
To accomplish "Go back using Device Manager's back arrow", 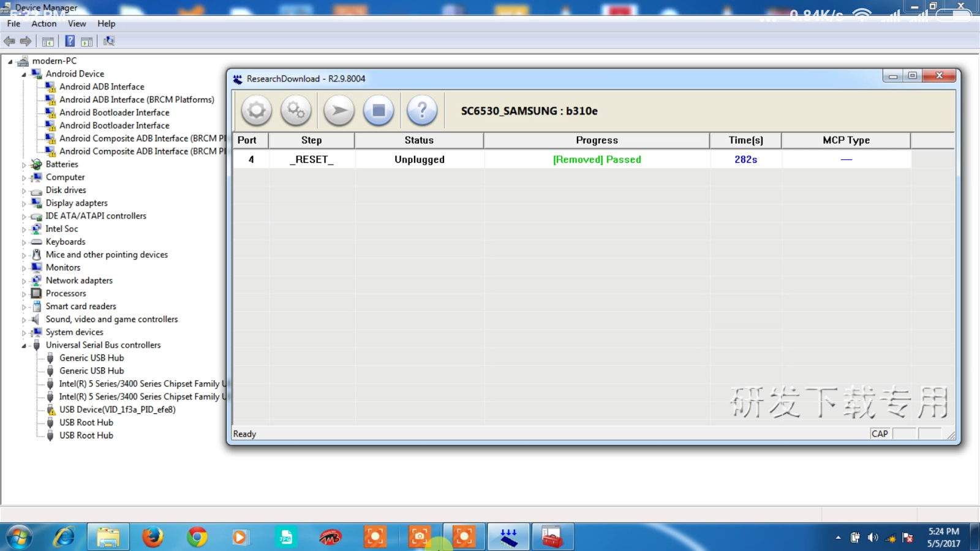I will tap(9, 41).
